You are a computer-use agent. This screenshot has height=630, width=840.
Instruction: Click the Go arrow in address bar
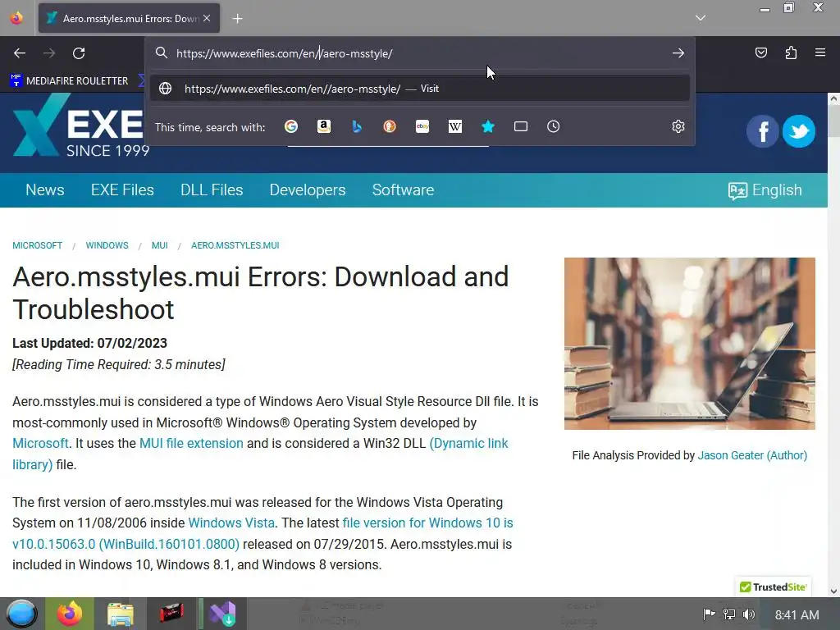678,53
